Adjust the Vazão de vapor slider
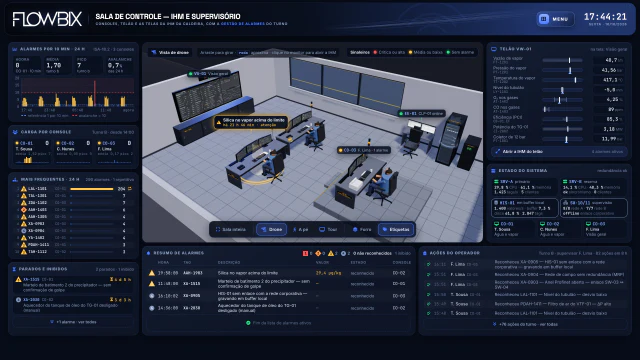The image size is (640, 360). click(x=562, y=60)
